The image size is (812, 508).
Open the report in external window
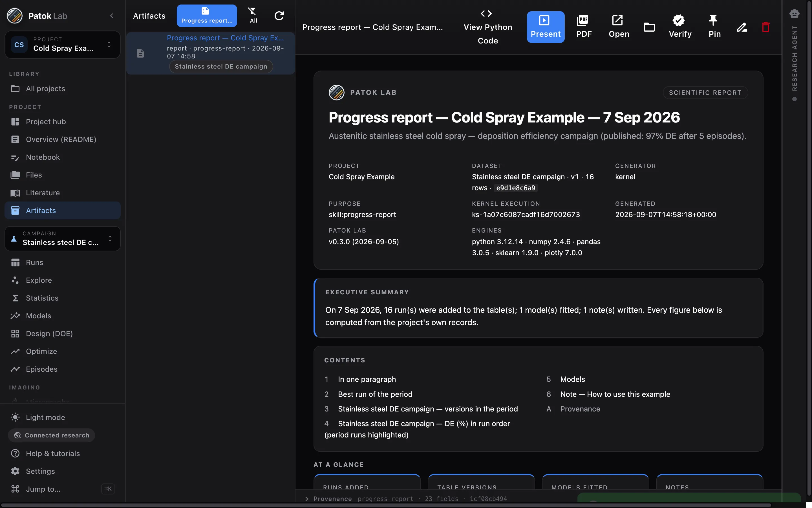(x=619, y=27)
